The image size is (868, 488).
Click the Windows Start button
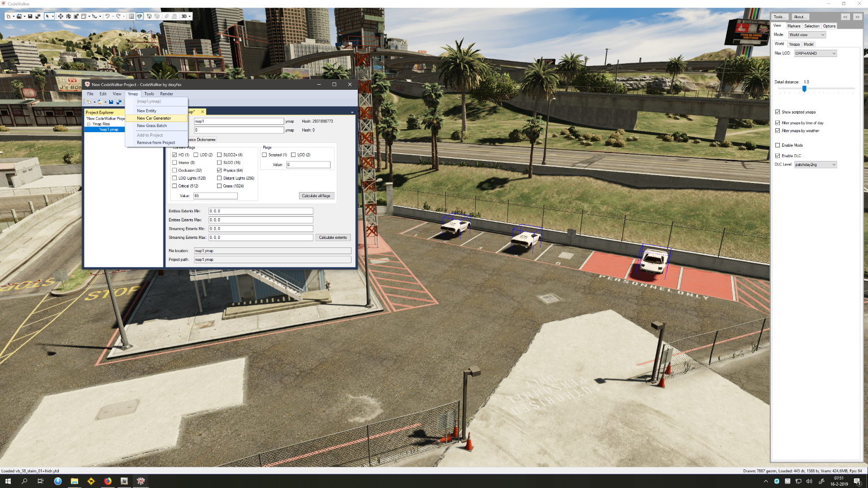click(8, 481)
